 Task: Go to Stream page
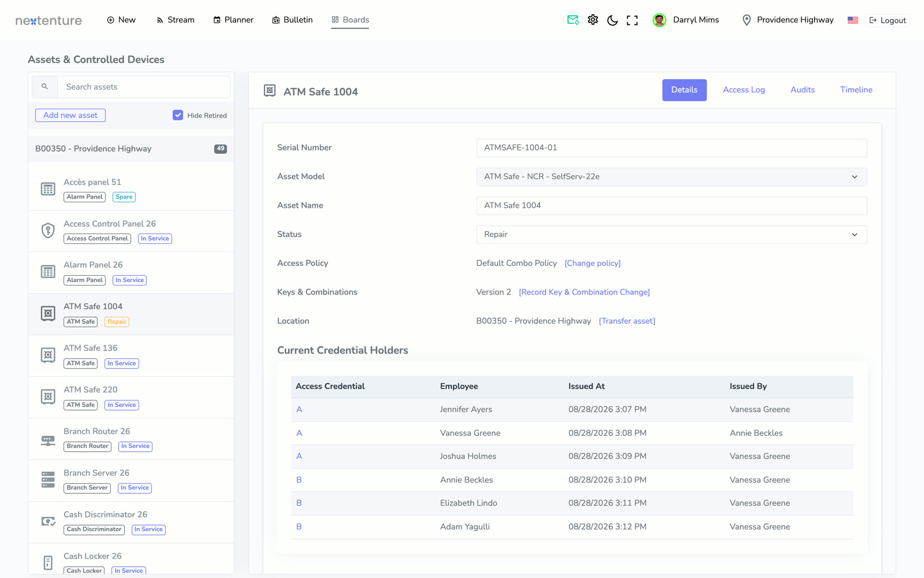[x=175, y=20]
